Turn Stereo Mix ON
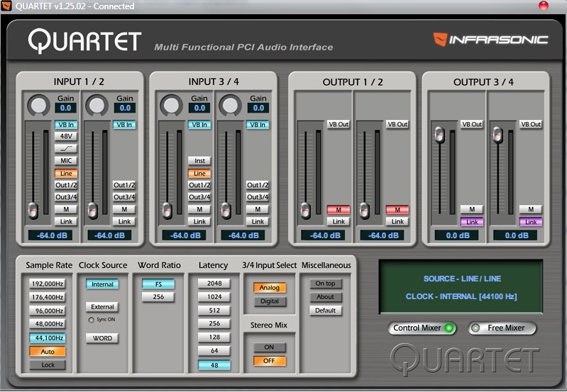Screen dimensions: 567x392 tap(269, 347)
